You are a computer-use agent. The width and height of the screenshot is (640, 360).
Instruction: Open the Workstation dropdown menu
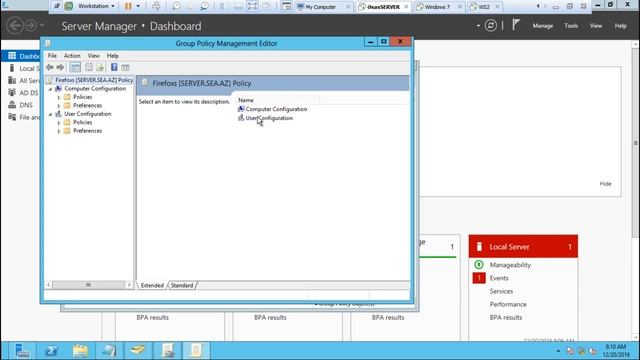click(x=96, y=6)
